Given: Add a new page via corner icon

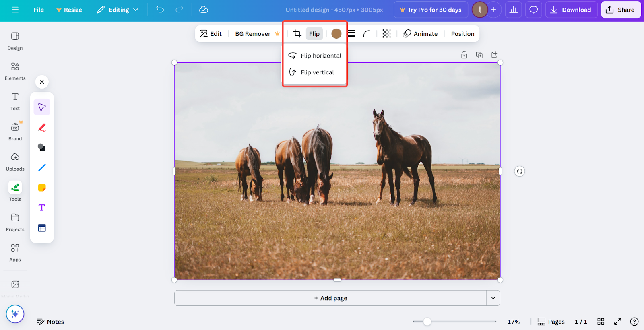Looking at the screenshot, I should pos(494,55).
